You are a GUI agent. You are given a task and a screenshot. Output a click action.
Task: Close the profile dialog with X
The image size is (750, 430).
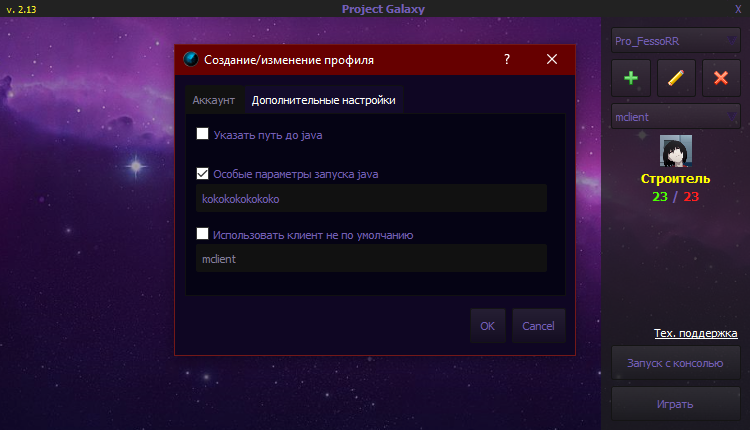coord(551,59)
